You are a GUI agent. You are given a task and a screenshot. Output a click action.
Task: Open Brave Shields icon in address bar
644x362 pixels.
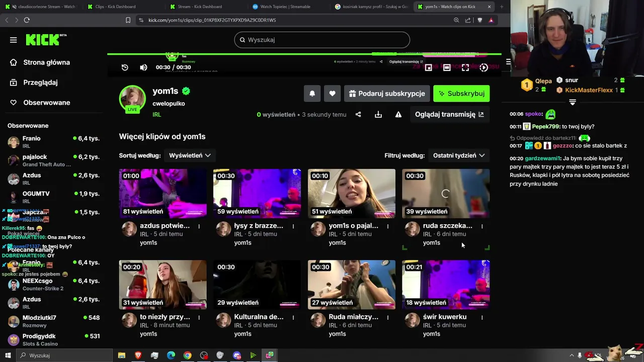pos(479,20)
